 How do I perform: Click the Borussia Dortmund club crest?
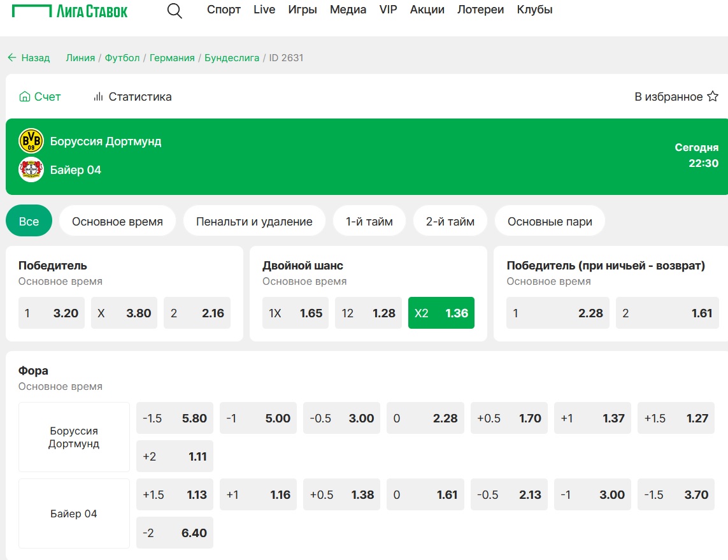(x=31, y=141)
